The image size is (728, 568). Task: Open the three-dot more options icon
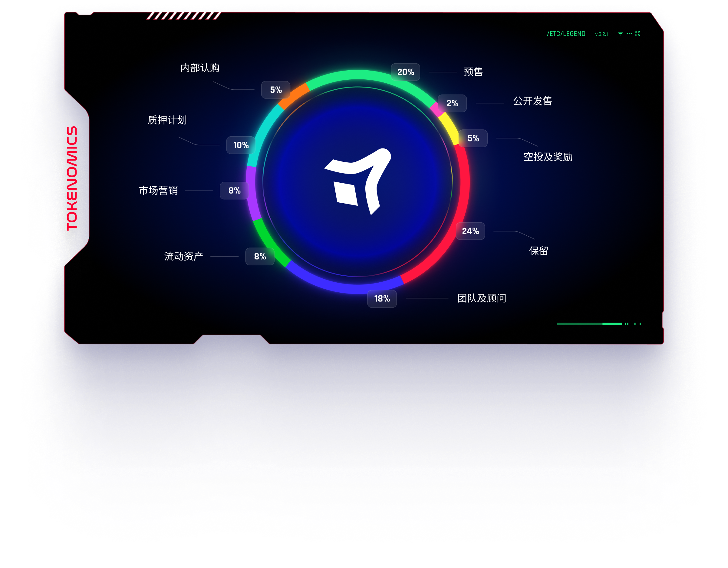[x=629, y=34]
